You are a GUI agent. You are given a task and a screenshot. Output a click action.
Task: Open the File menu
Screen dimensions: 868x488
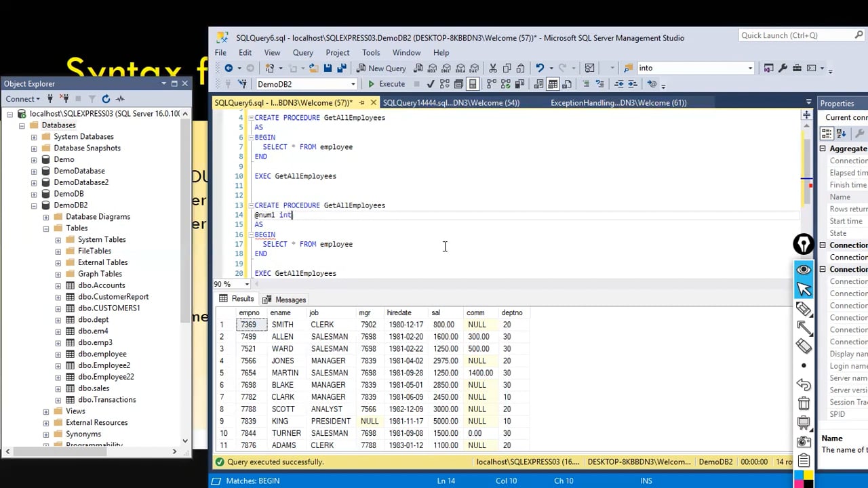click(x=220, y=52)
